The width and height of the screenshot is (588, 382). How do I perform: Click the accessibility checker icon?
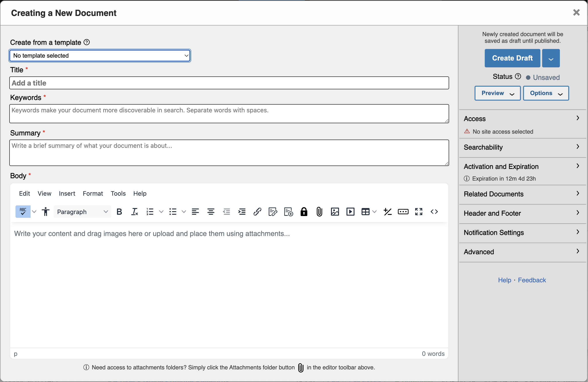click(45, 212)
